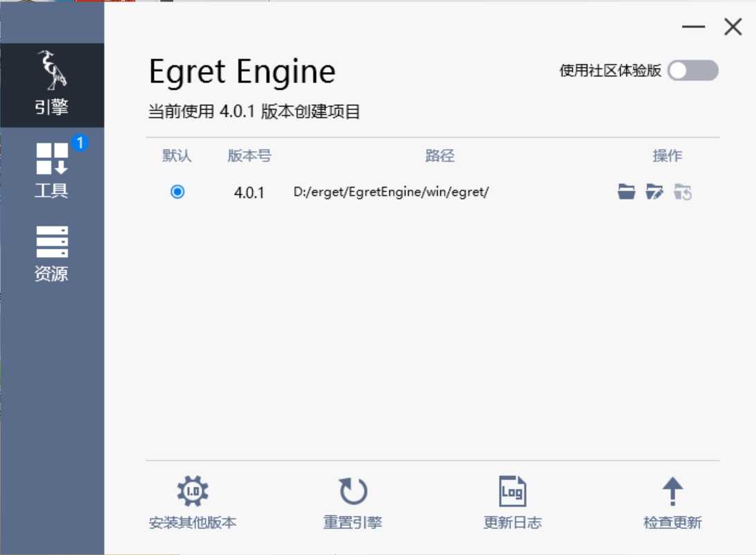Image resolution: width=756 pixels, height=555 pixels.
Task: Click the 操作 column header
Action: pyautogui.click(x=667, y=156)
